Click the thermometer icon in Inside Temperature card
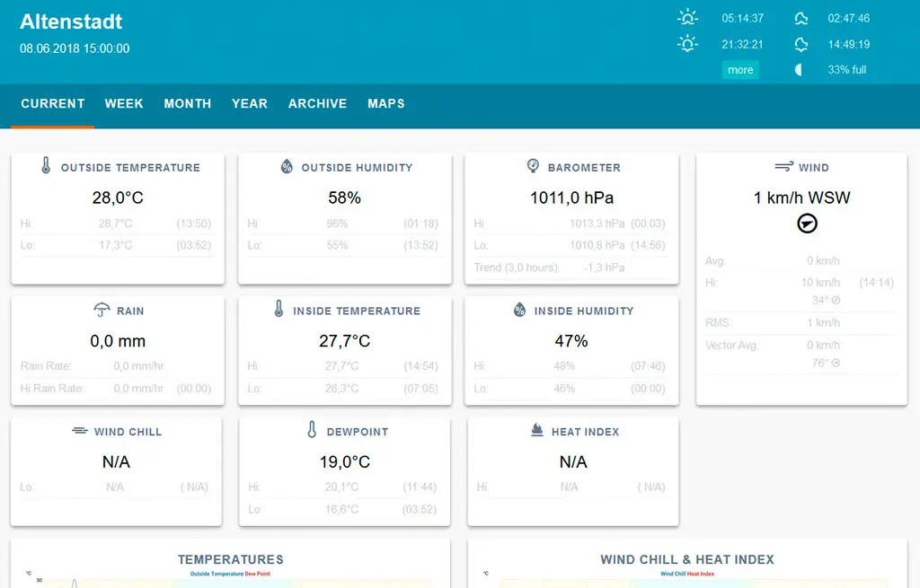The image size is (920, 588). click(x=279, y=309)
